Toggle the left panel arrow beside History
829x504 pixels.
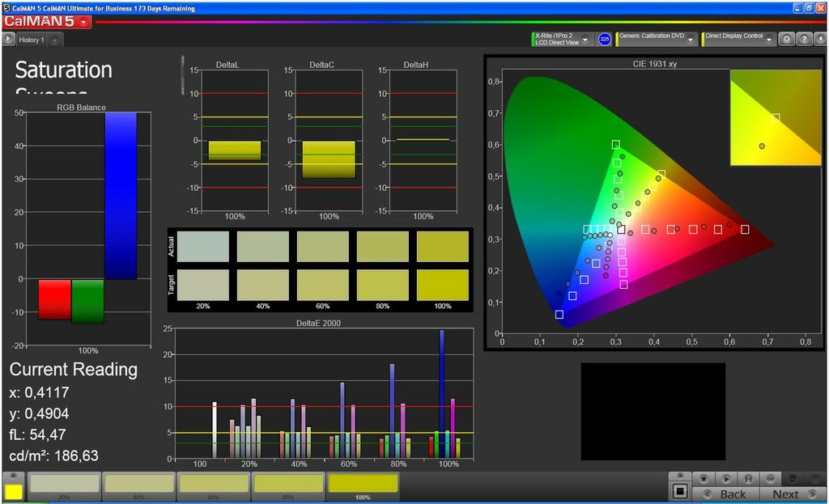tap(8, 39)
